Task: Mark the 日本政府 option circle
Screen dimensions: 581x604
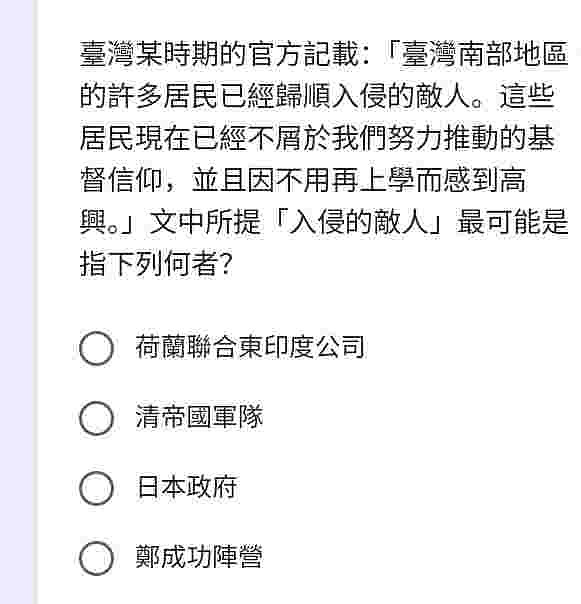Action: (x=96, y=488)
